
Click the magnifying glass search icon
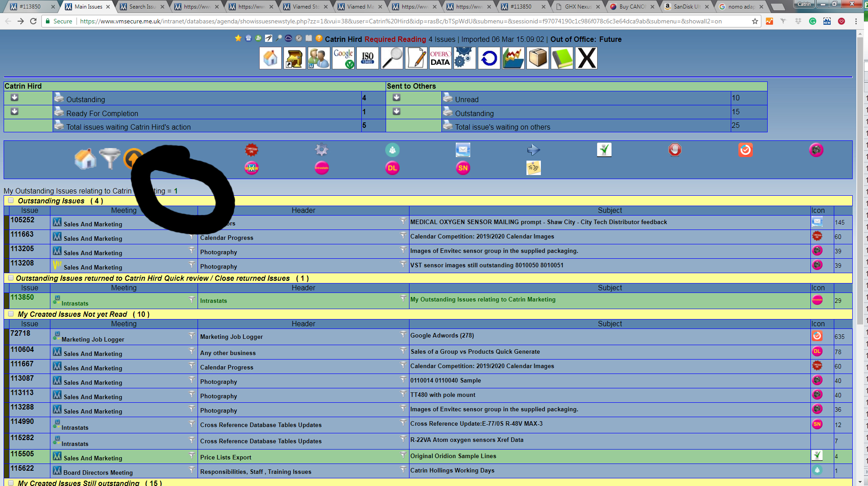[391, 58]
